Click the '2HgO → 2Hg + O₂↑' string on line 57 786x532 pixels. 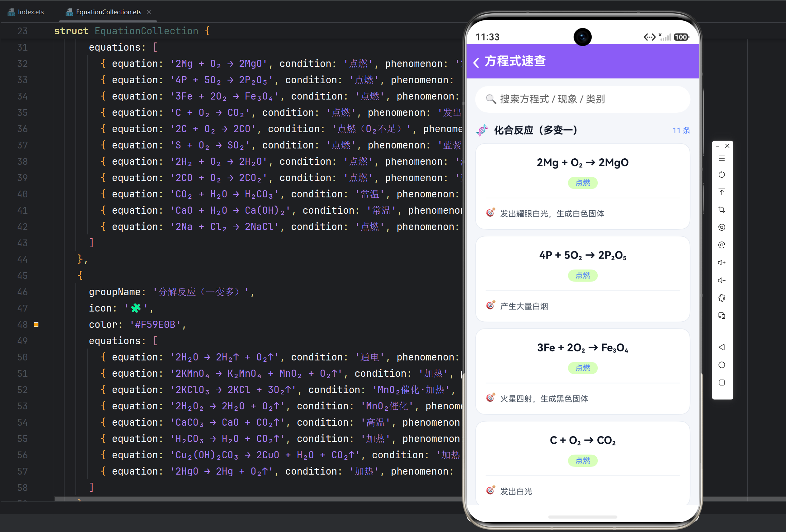(x=222, y=471)
